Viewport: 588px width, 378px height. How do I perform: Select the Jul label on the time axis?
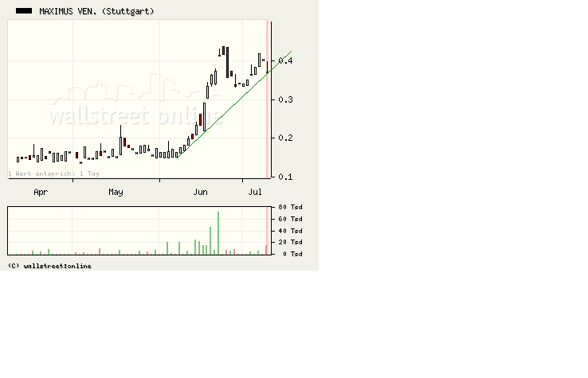coord(255,192)
